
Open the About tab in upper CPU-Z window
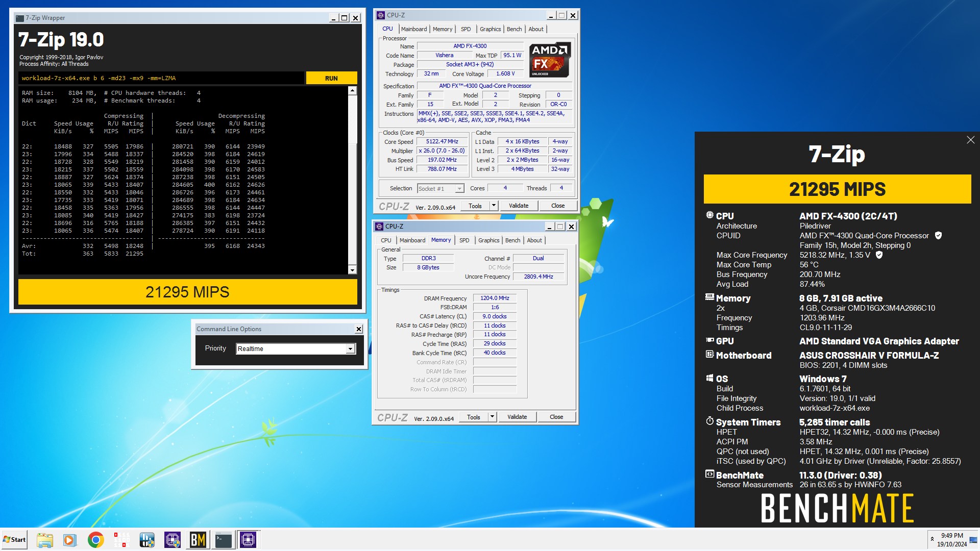[x=536, y=29]
